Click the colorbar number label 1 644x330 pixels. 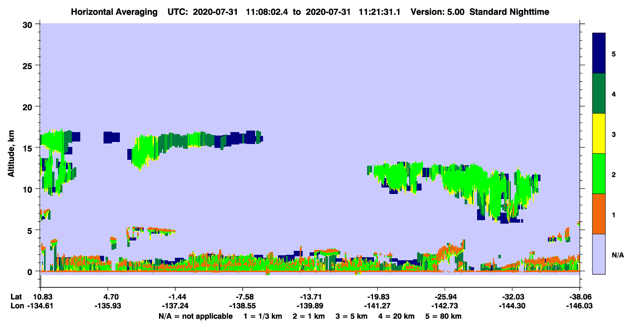(x=614, y=215)
